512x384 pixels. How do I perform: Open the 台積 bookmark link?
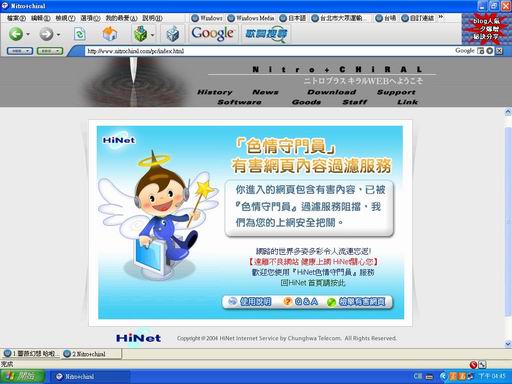click(386, 18)
